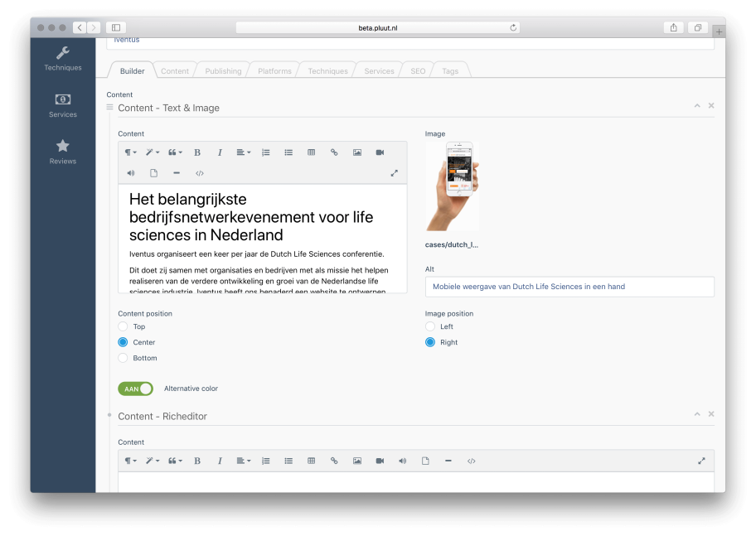The image size is (756, 536).
Task: Insert ordered list in Text & Image editor
Action: coord(265,152)
